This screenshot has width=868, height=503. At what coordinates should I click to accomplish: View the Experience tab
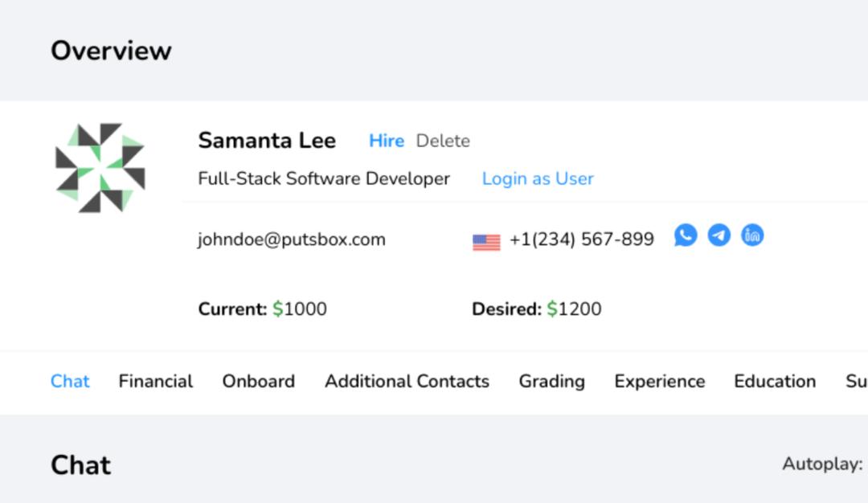coord(659,382)
